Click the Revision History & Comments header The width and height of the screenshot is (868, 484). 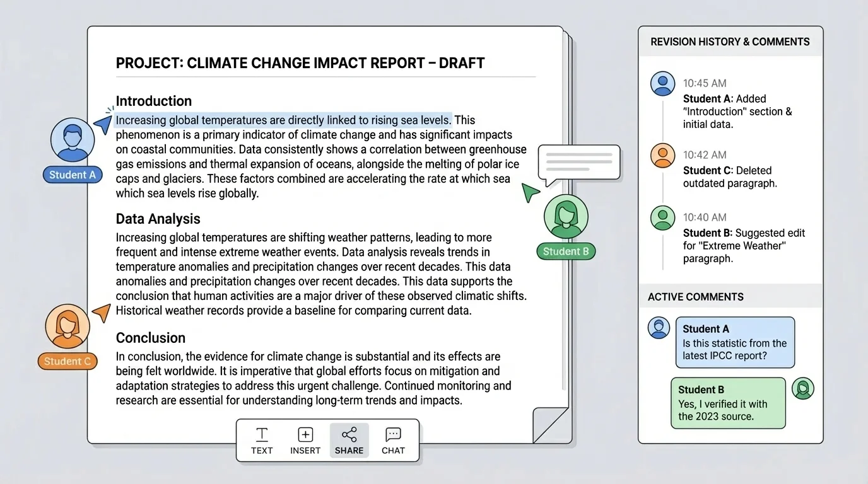(730, 42)
